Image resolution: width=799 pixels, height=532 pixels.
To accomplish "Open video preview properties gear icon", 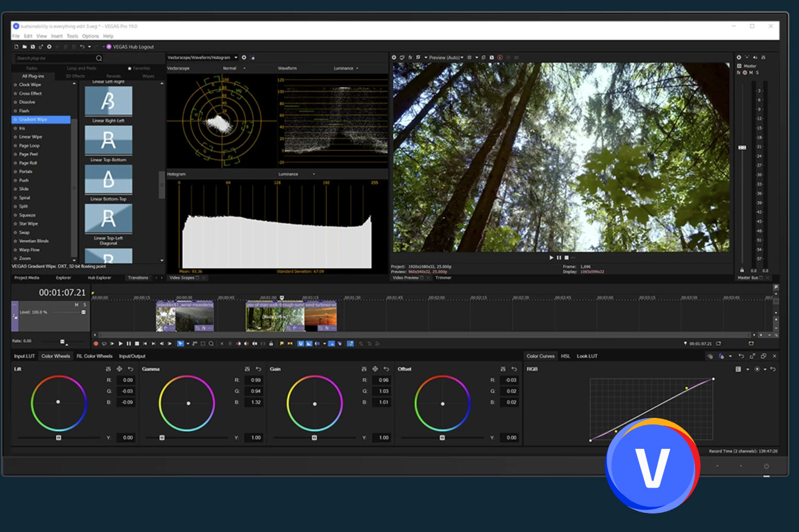I will 394,57.
